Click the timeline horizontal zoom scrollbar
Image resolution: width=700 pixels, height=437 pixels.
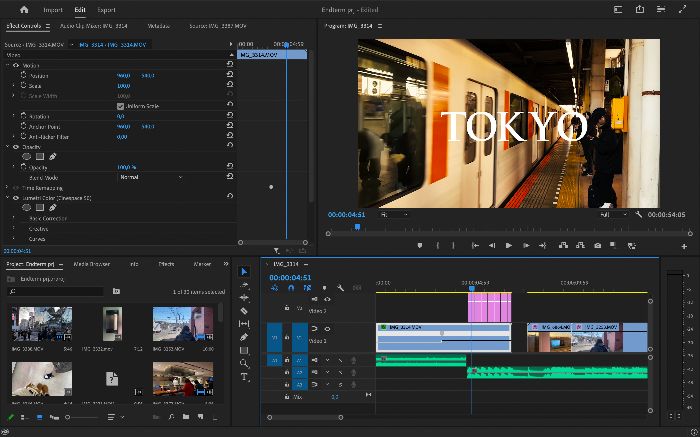coord(305,417)
